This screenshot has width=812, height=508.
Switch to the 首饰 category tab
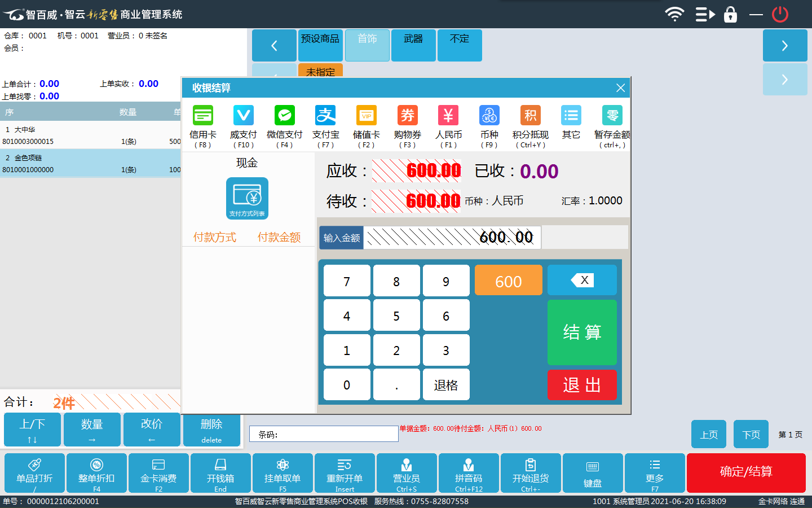(367, 45)
